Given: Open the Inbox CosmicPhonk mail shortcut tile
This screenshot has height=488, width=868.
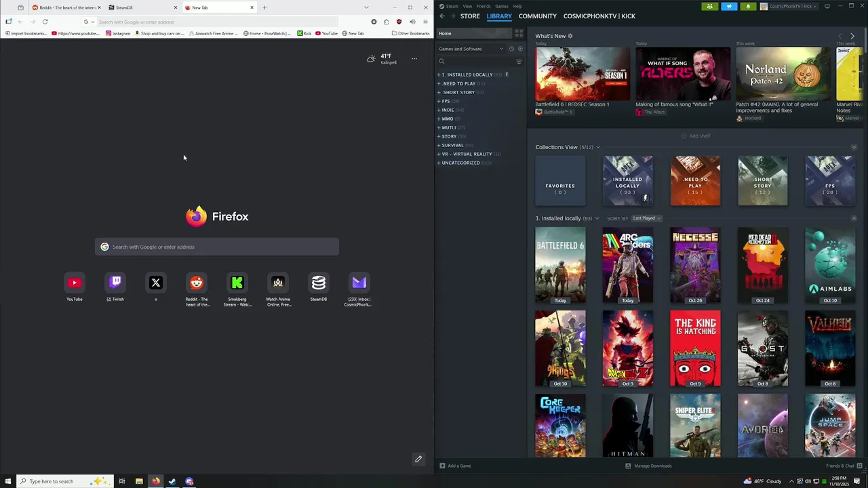Looking at the screenshot, I should pos(359,283).
